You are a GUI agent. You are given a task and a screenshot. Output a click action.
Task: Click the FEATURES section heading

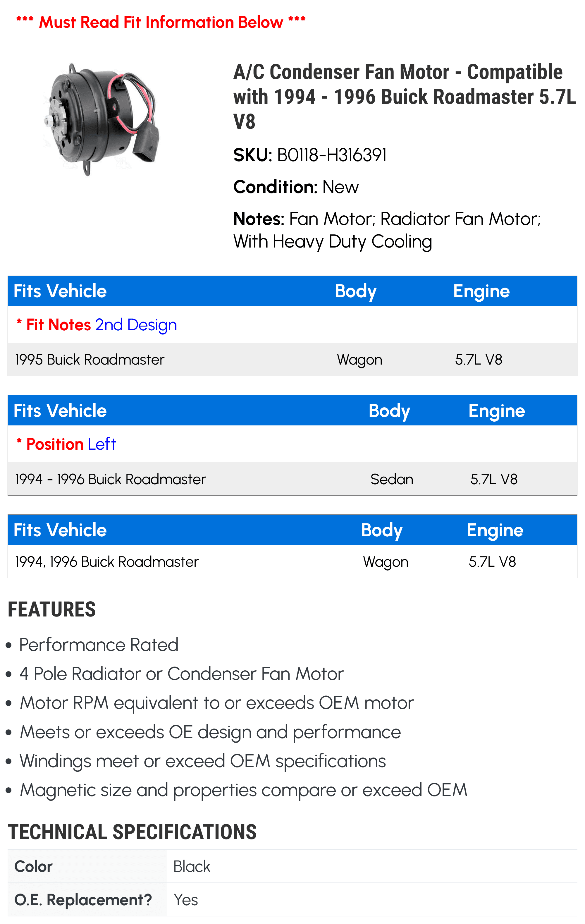click(x=52, y=610)
